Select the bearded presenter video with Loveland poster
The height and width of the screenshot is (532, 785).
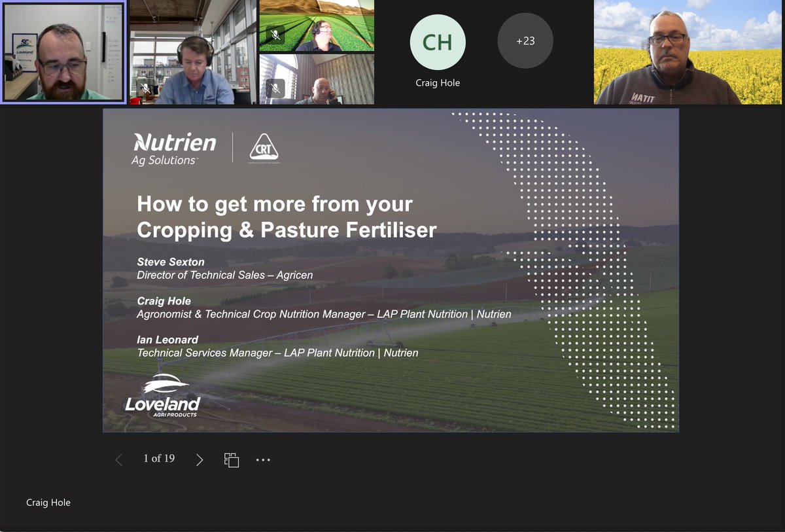[x=63, y=52]
